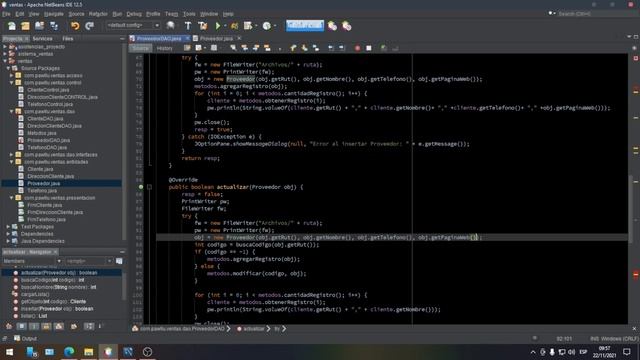
Task: Open the Refactor menu
Action: (x=98, y=14)
